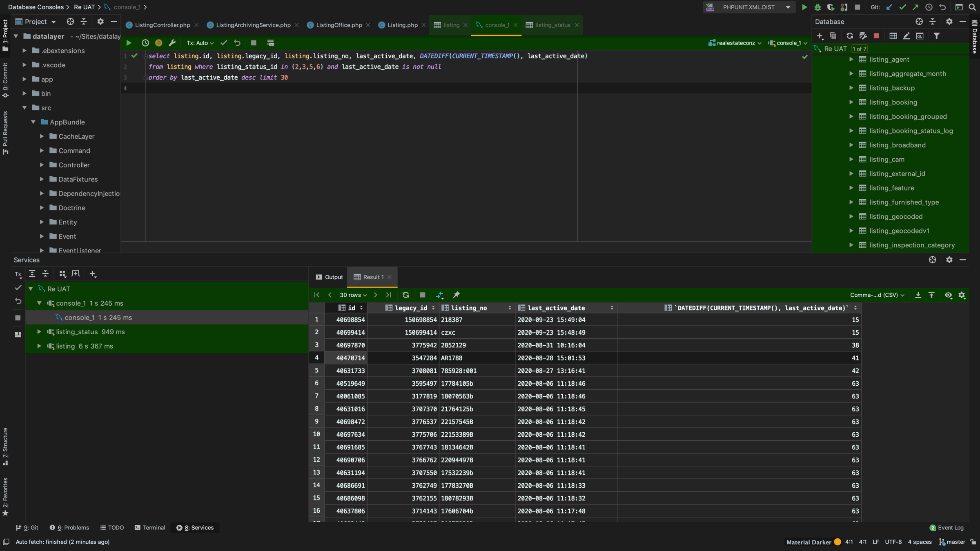Image resolution: width=980 pixels, height=551 pixels.
Task: Expand the Controller folder
Action: click(42, 165)
